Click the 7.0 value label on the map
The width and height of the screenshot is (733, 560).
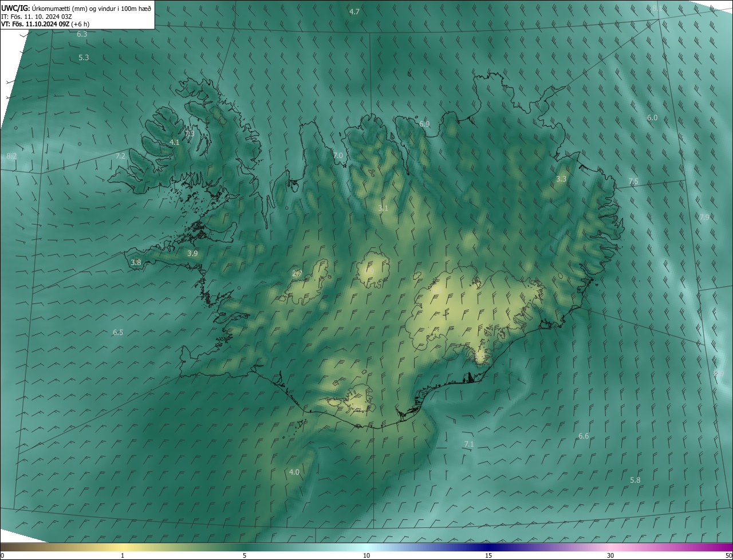click(x=338, y=156)
